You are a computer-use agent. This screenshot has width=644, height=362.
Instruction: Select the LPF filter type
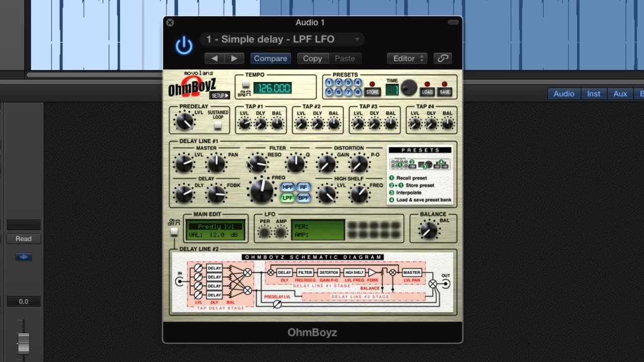click(x=287, y=198)
